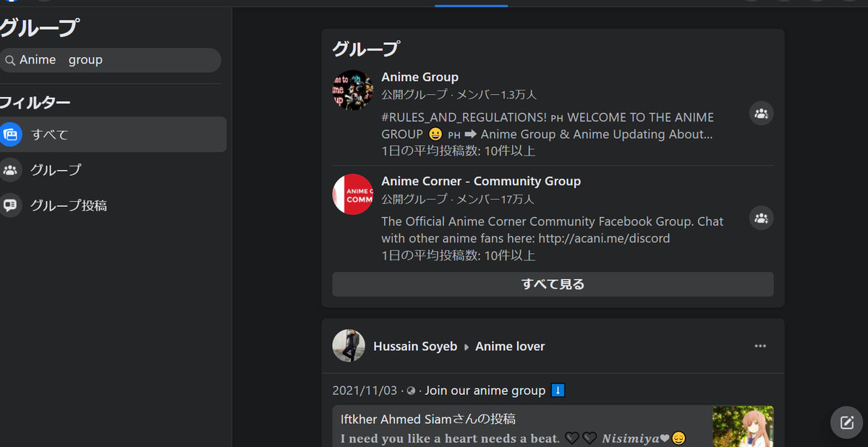
Task: Click the Anime Group avatar thumbnail
Action: [x=352, y=90]
